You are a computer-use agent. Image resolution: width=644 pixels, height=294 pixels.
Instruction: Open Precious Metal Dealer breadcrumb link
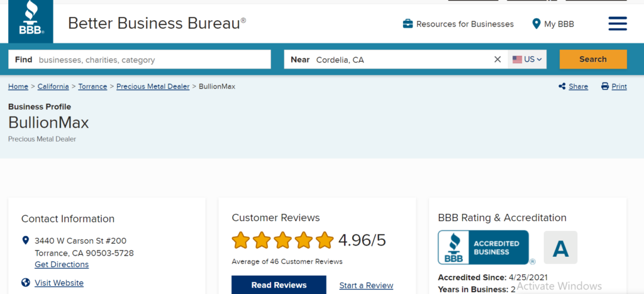click(153, 86)
